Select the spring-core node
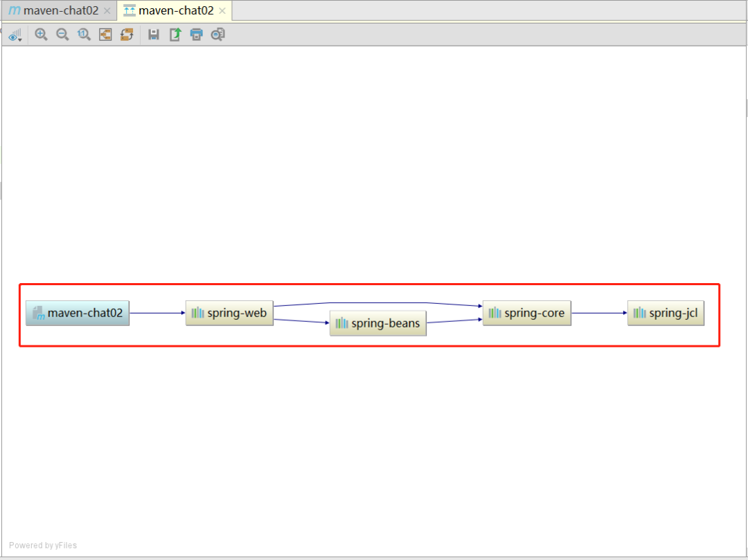The height and width of the screenshot is (560, 748). 526,313
